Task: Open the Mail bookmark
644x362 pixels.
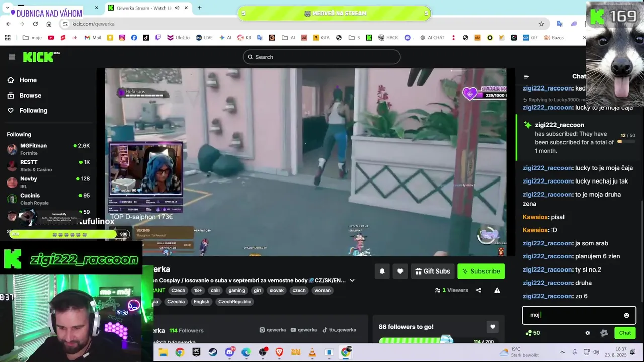Action: click(93, 38)
